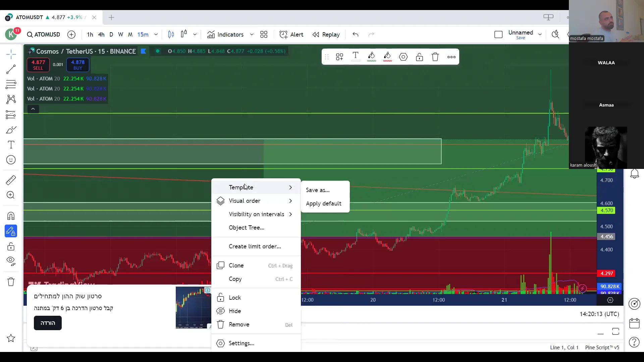Change background color red pencil swatch

click(x=387, y=57)
